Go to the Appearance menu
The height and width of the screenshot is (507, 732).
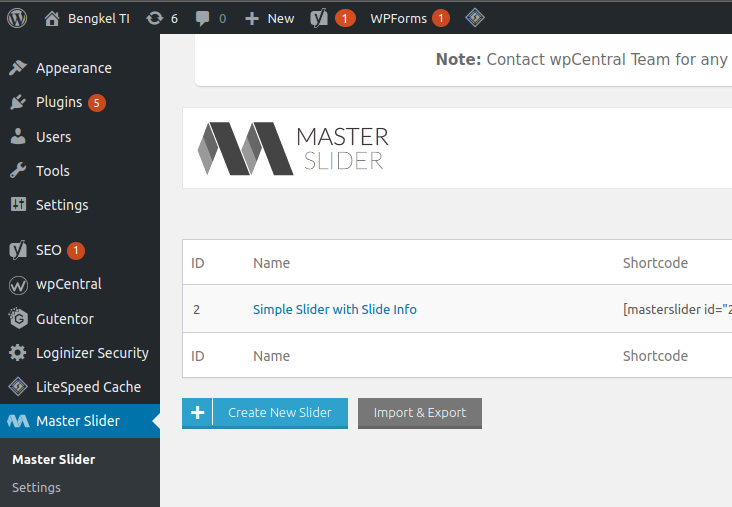coord(74,68)
